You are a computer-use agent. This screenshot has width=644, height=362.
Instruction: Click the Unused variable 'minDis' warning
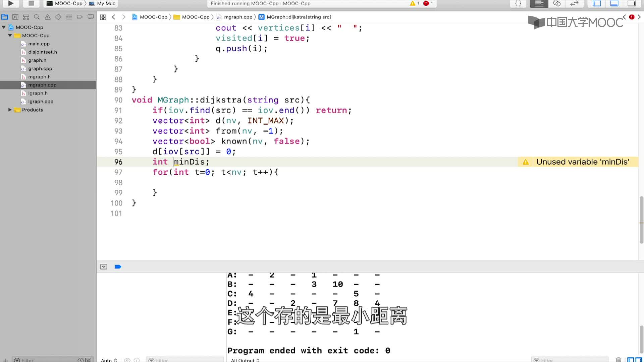pyautogui.click(x=583, y=162)
